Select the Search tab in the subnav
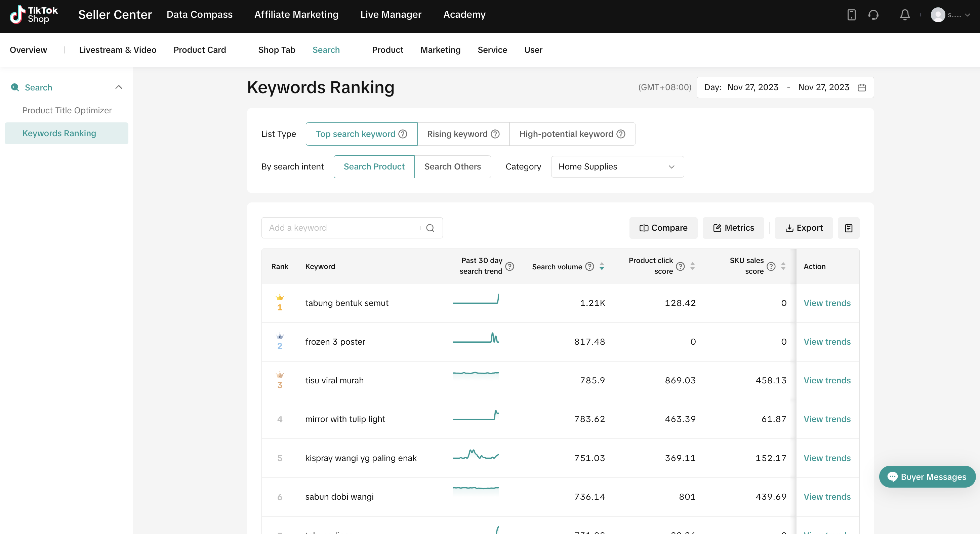 pos(326,50)
